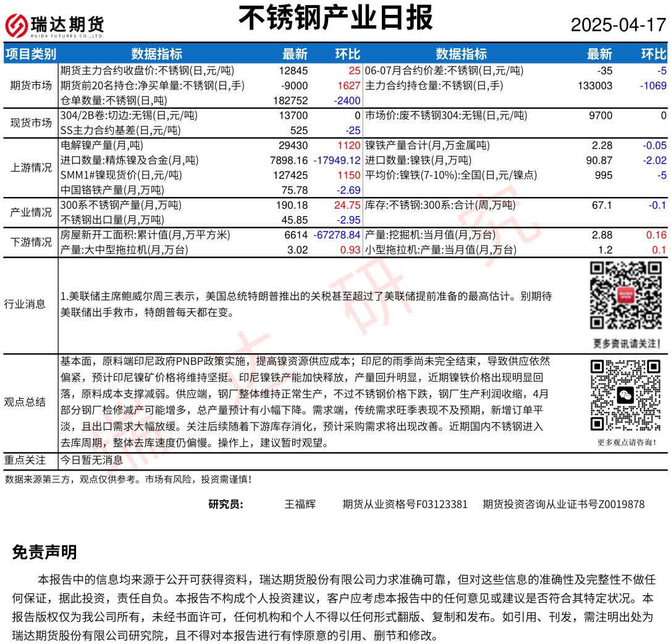The height and width of the screenshot is (644, 671).
Task: Select the 现货市场 category cell
Action: (31, 123)
